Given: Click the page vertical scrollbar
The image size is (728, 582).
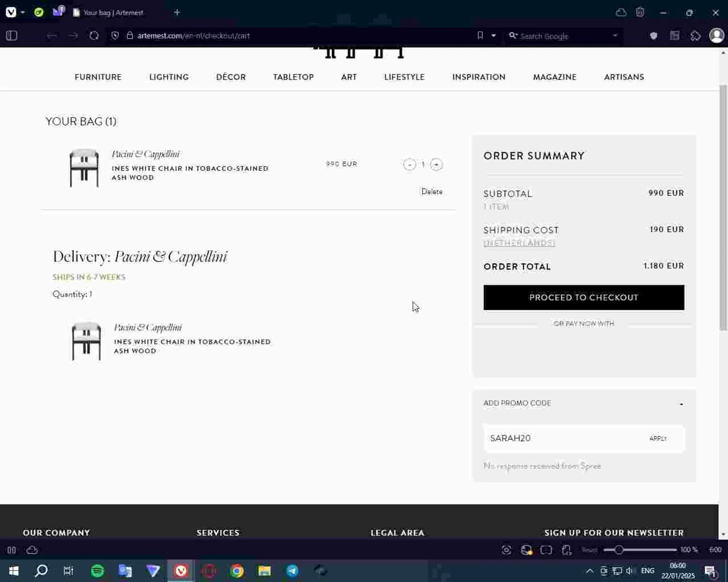Looking at the screenshot, I should click(x=723, y=209).
